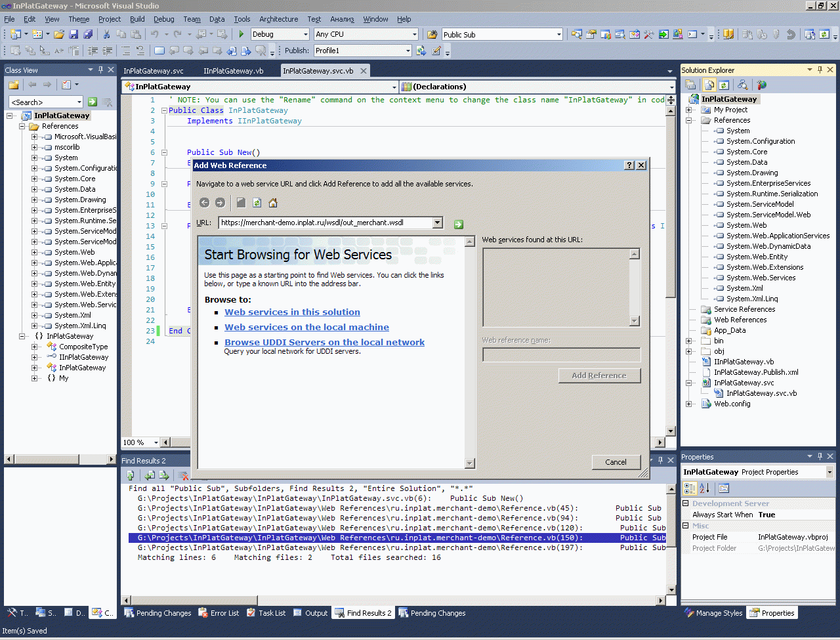
Task: Open the Architecture menu
Action: click(x=278, y=19)
